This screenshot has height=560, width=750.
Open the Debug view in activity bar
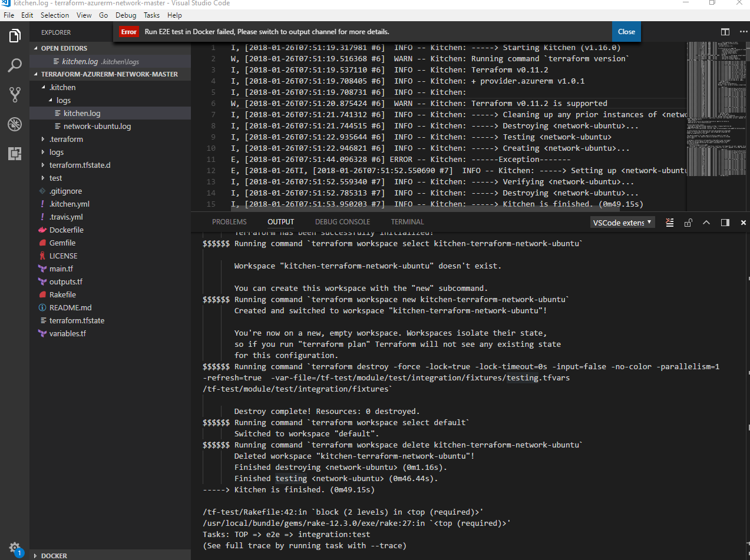point(15,124)
